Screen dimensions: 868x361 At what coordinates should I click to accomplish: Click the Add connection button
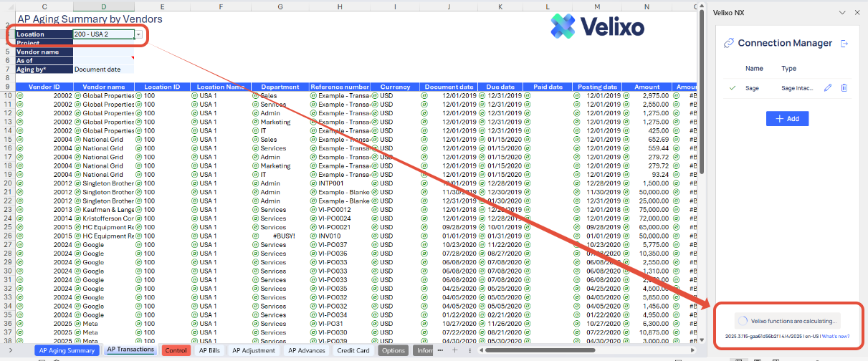click(x=787, y=118)
